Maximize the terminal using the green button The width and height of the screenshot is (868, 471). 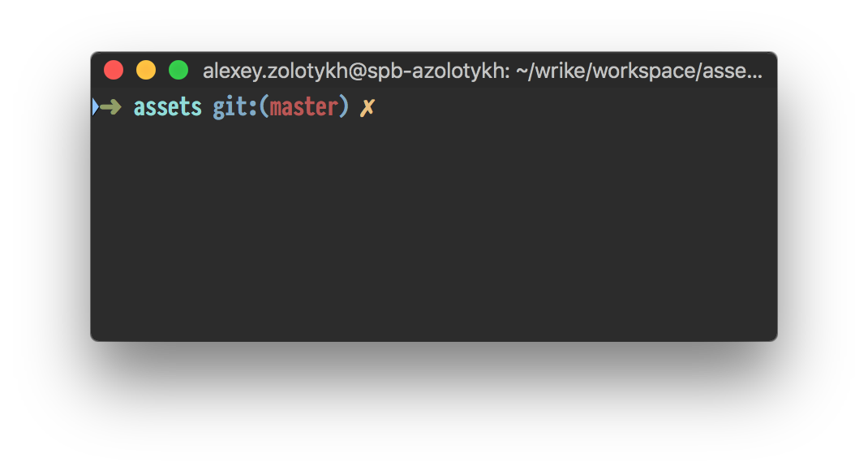tap(178, 71)
